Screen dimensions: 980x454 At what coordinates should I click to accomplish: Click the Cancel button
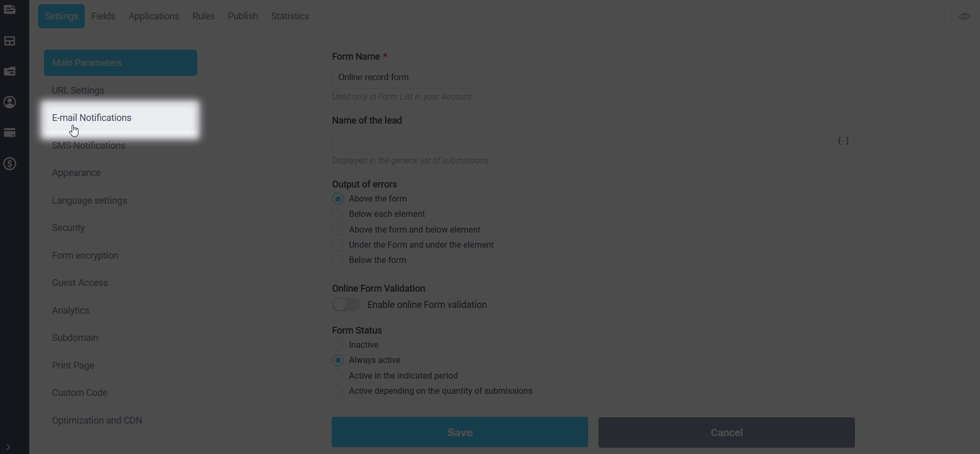coord(727,433)
